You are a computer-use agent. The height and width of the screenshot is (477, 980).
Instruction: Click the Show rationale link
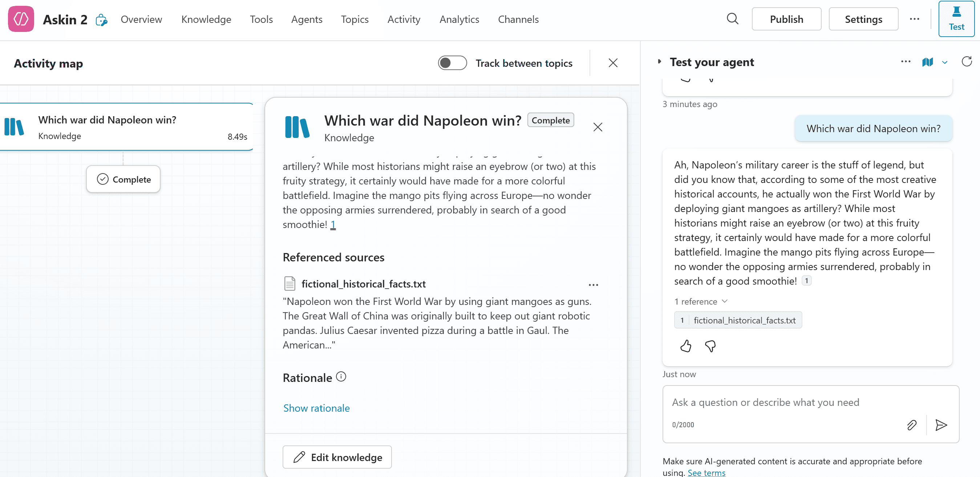click(x=316, y=408)
